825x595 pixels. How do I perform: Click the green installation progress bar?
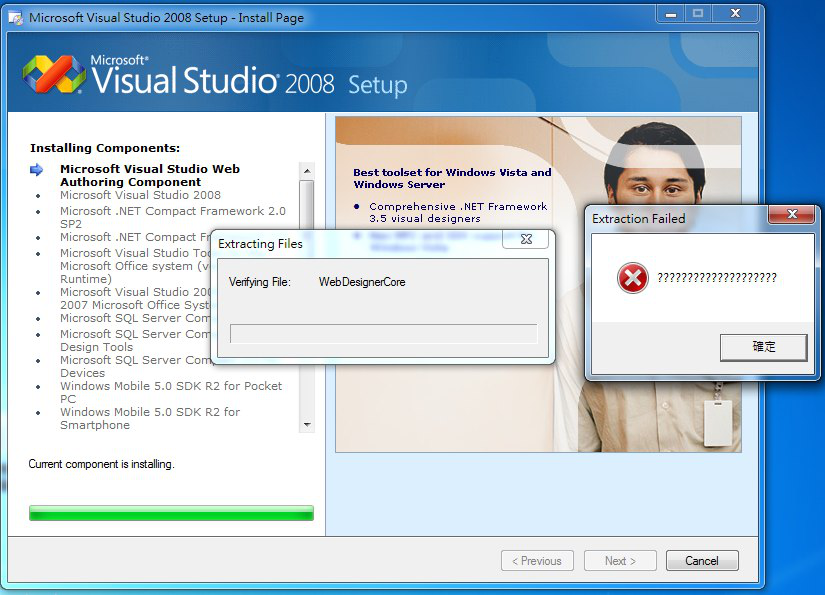[x=172, y=513]
